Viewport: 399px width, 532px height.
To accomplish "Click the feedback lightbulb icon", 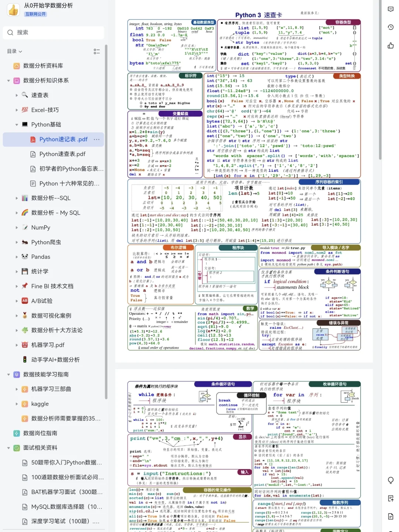I will click(x=390, y=480).
